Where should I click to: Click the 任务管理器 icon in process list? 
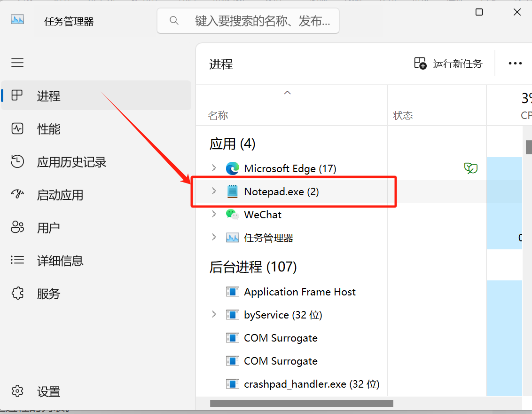[x=233, y=238]
